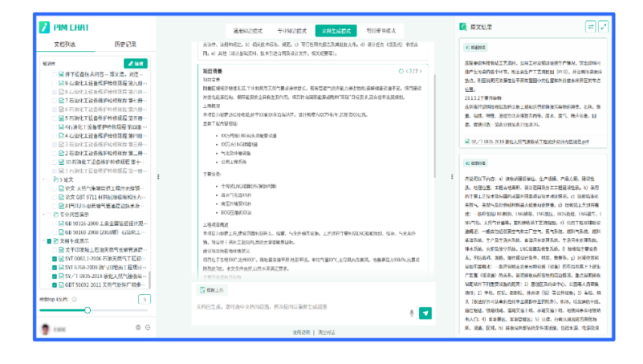Click the file icon of the SYT 0082.1-2006 row
This screenshot has width=643, height=364.
tap(61, 259)
